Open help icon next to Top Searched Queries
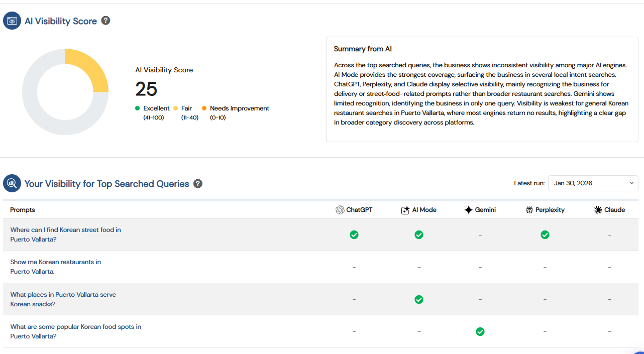This screenshot has height=354, width=644. (x=198, y=184)
